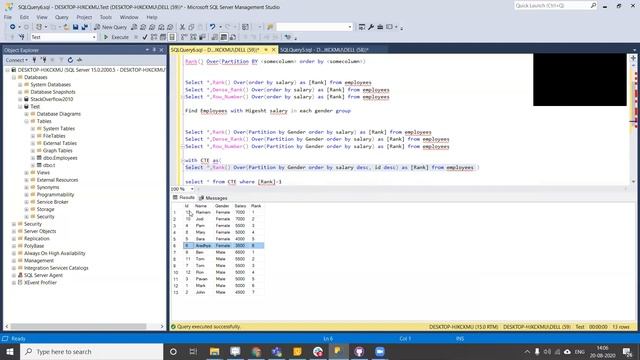Click the Activity monitor icon in Object Explorer toolbar
The image size is (640, 360).
click(x=79, y=60)
